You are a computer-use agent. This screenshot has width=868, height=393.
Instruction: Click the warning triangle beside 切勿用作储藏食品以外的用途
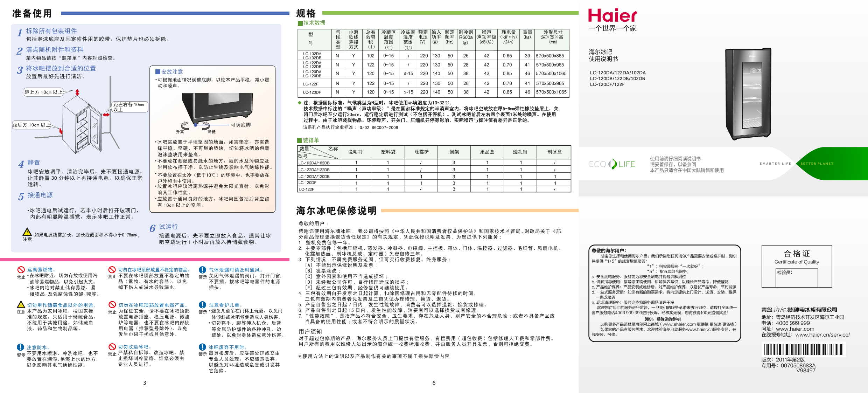pos(21,305)
